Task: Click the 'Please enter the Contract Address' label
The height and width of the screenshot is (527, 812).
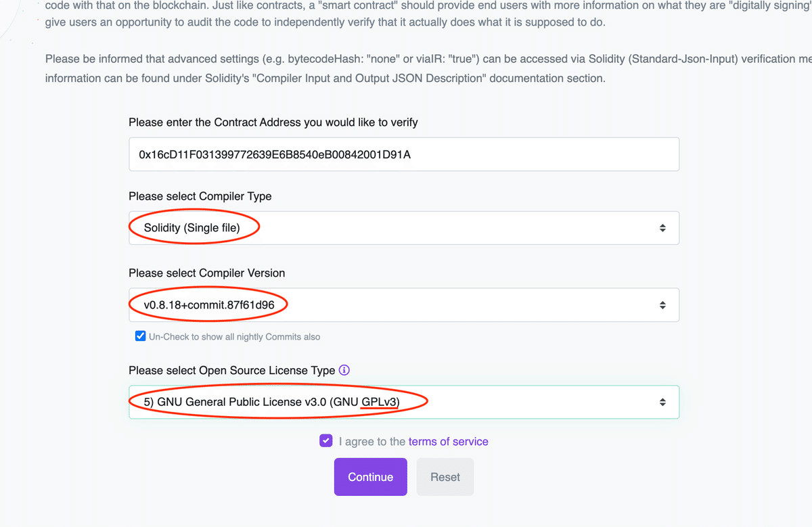Action: [273, 122]
